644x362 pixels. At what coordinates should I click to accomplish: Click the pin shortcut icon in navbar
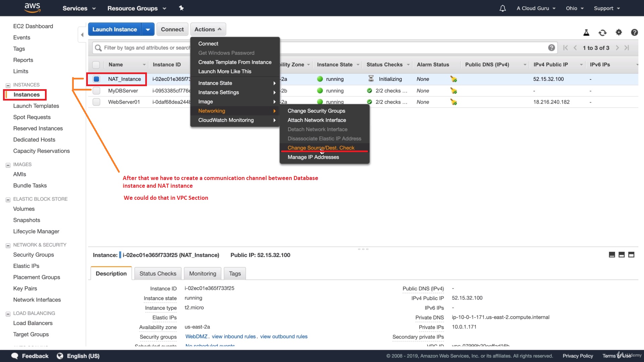[x=181, y=8]
